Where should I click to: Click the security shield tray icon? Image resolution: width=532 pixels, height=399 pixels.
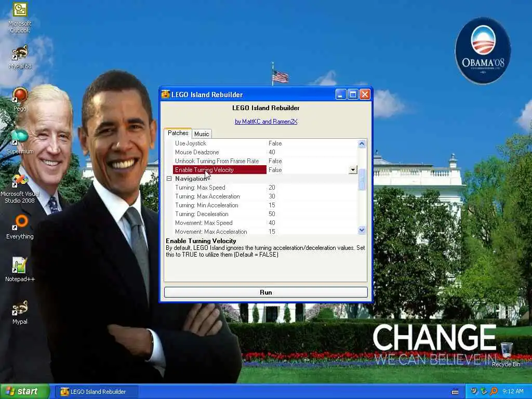click(x=474, y=391)
